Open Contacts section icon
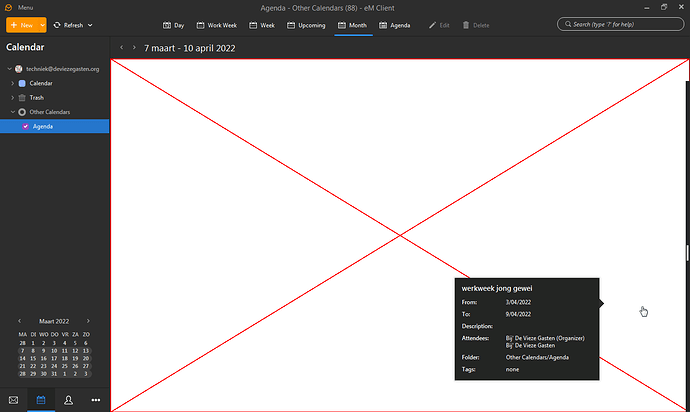690x412 pixels. [69, 400]
